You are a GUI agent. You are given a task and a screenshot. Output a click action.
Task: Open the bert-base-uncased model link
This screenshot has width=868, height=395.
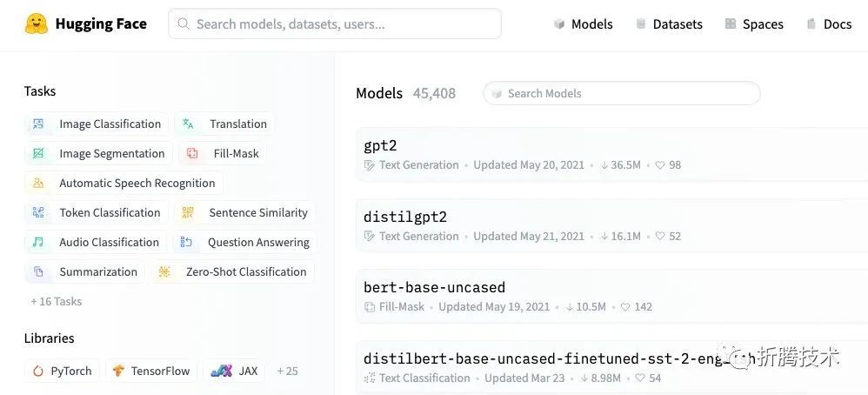pyautogui.click(x=435, y=287)
